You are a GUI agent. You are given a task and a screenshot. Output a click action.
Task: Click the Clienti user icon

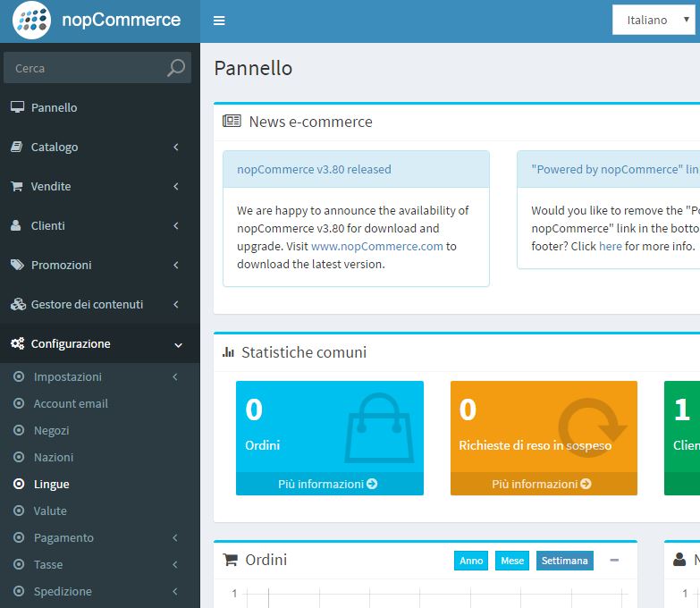[17, 225]
